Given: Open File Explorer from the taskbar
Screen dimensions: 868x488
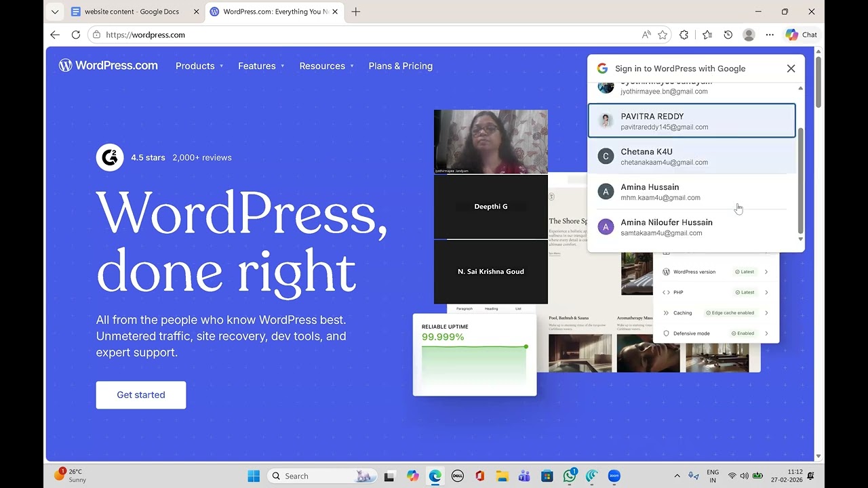Looking at the screenshot, I should 502,476.
